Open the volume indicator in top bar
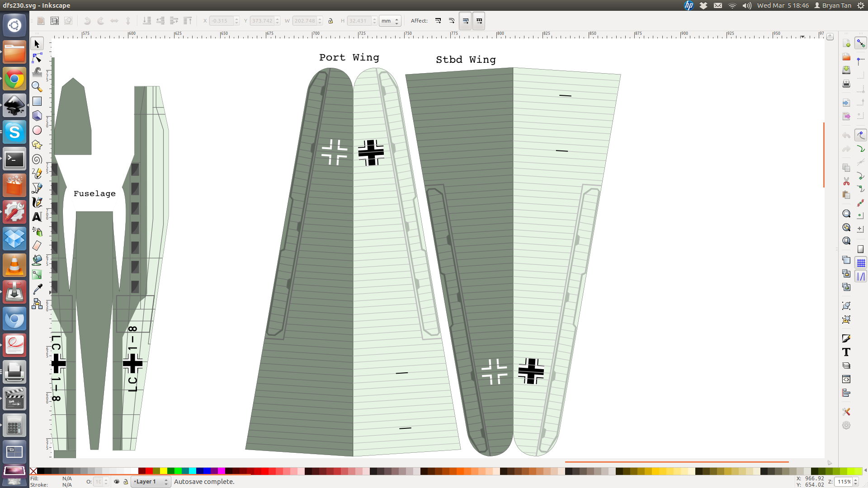This screenshot has height=488, width=868. coord(747,5)
